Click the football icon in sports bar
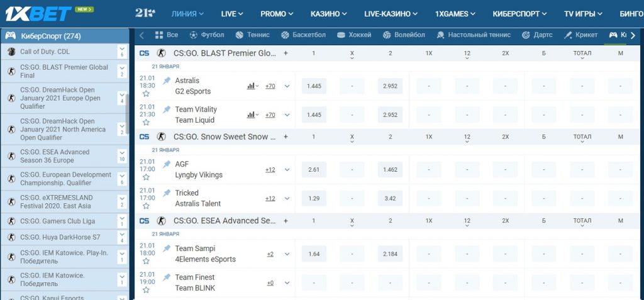 (x=193, y=35)
